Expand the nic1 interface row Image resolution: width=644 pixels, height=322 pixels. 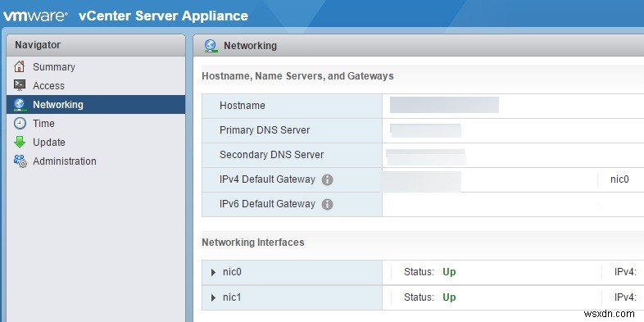213,297
